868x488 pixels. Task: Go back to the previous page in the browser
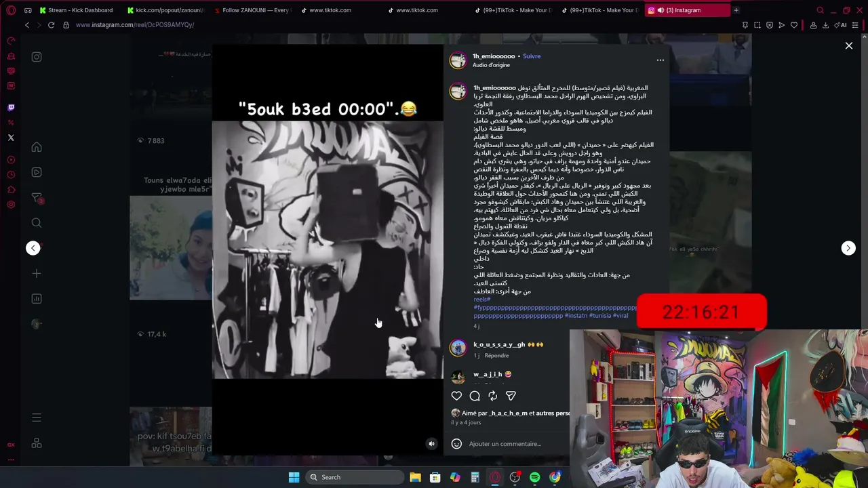pyautogui.click(x=27, y=25)
